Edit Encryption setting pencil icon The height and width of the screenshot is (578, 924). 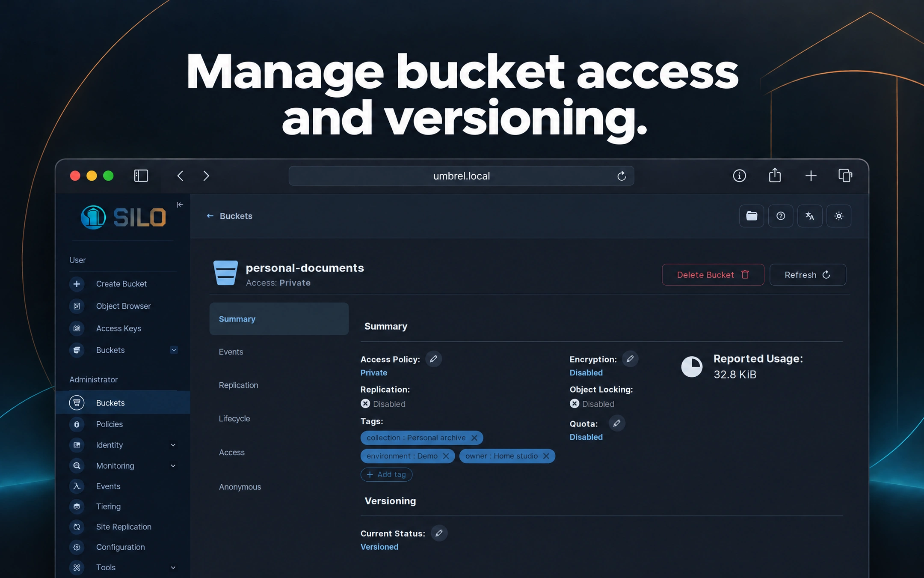pos(630,359)
